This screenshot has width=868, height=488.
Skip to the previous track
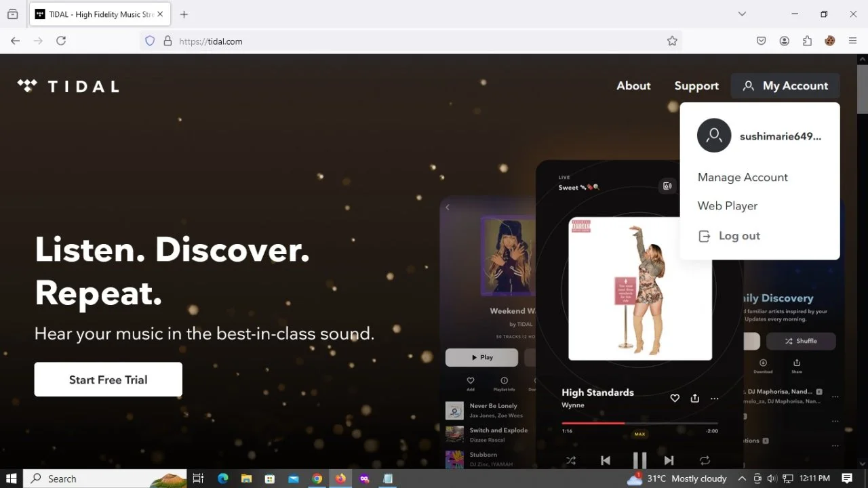[606, 460]
